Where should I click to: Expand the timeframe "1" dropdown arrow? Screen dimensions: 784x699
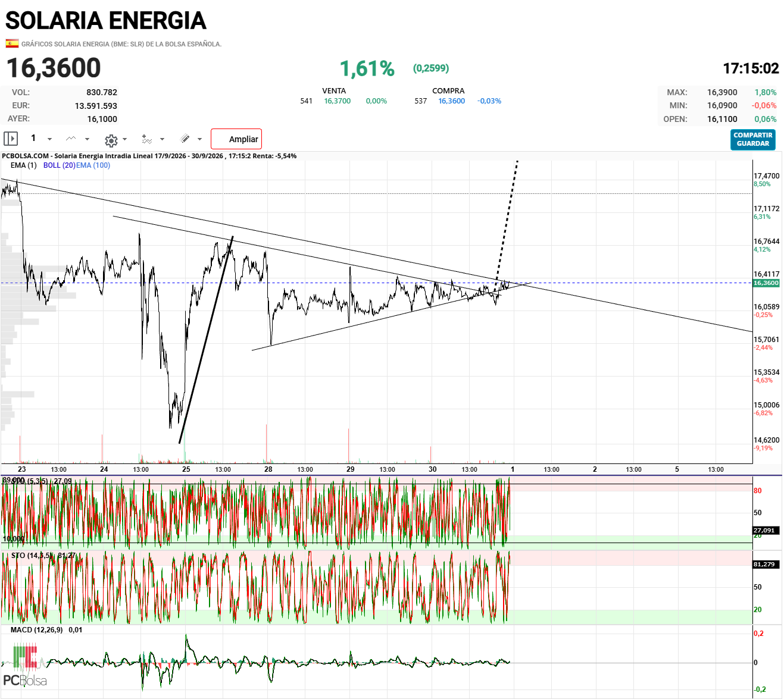point(49,139)
